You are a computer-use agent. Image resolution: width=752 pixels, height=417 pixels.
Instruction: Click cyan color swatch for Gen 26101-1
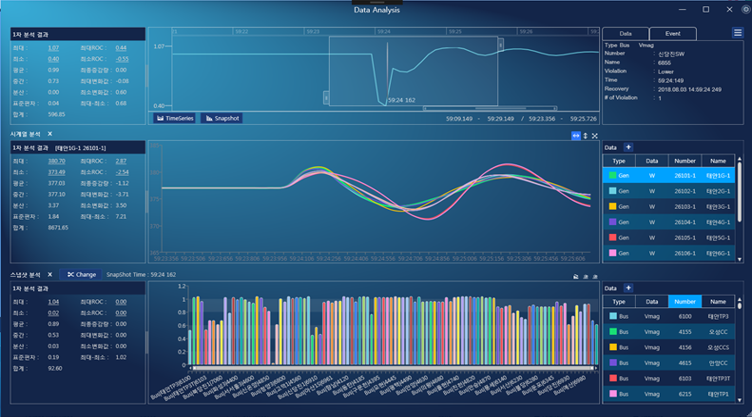point(611,175)
